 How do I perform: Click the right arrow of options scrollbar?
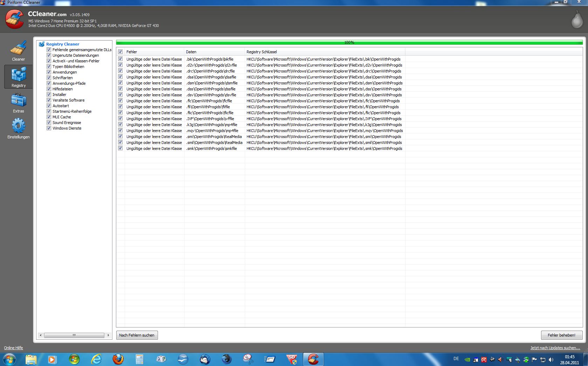tap(108, 335)
